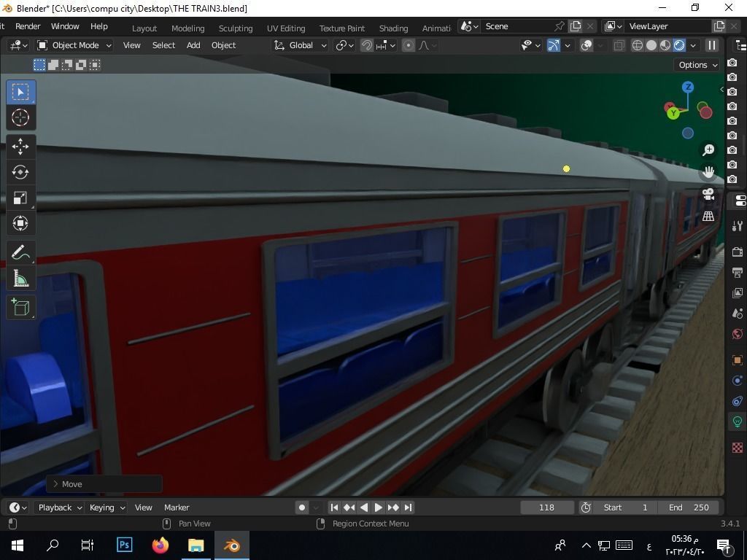This screenshot has width=747, height=560.
Task: Open the World properties tab
Action: [x=738, y=334]
